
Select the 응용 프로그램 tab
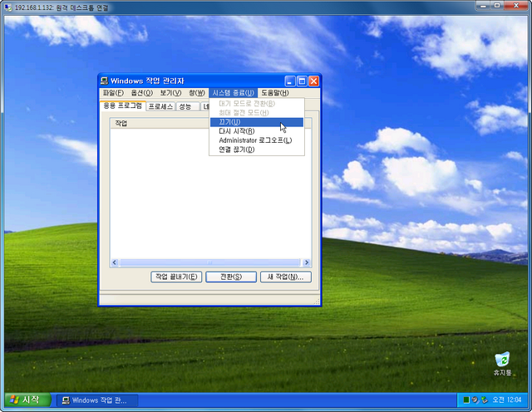pyautogui.click(x=123, y=105)
